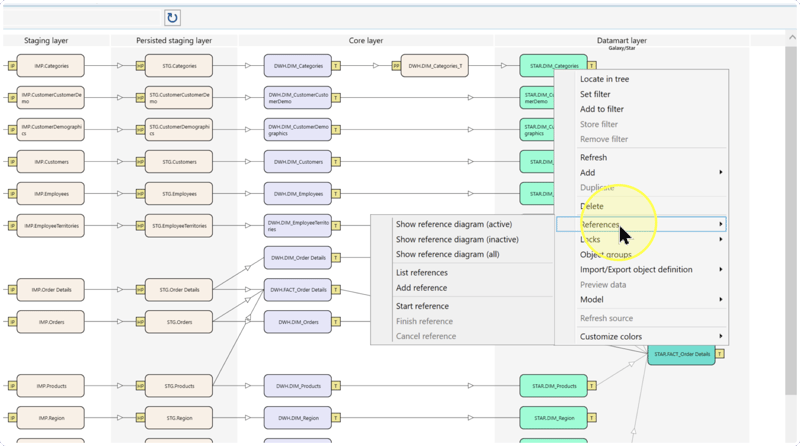Click the T badge on DWH.DIM_Orders

336,322
